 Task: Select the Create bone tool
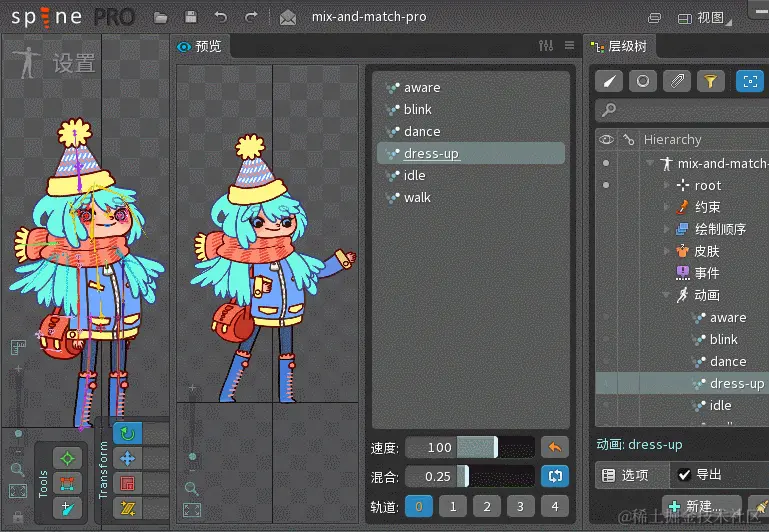click(x=67, y=508)
